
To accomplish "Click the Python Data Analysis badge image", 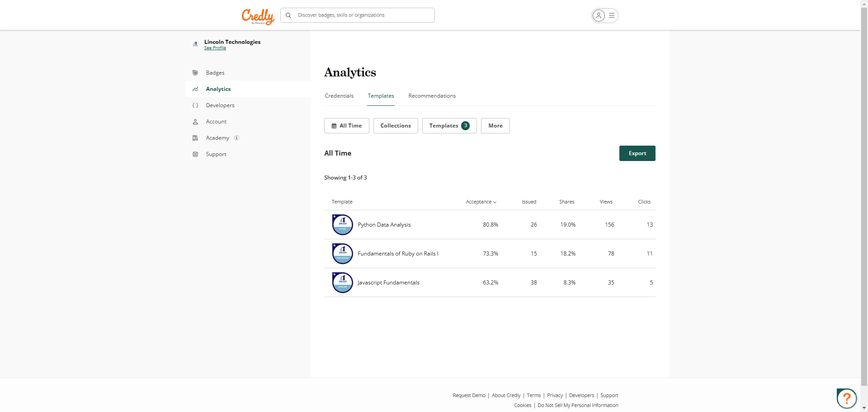I will [343, 225].
